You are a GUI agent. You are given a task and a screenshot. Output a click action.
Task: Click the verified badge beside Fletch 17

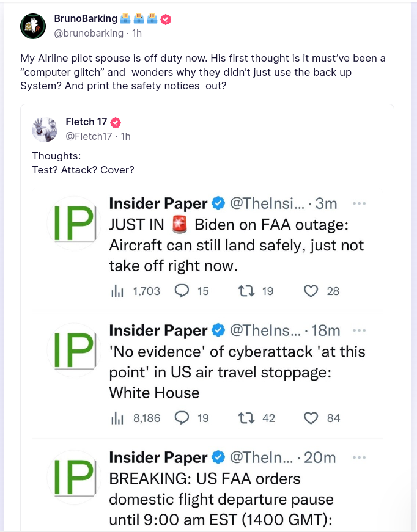(x=116, y=122)
